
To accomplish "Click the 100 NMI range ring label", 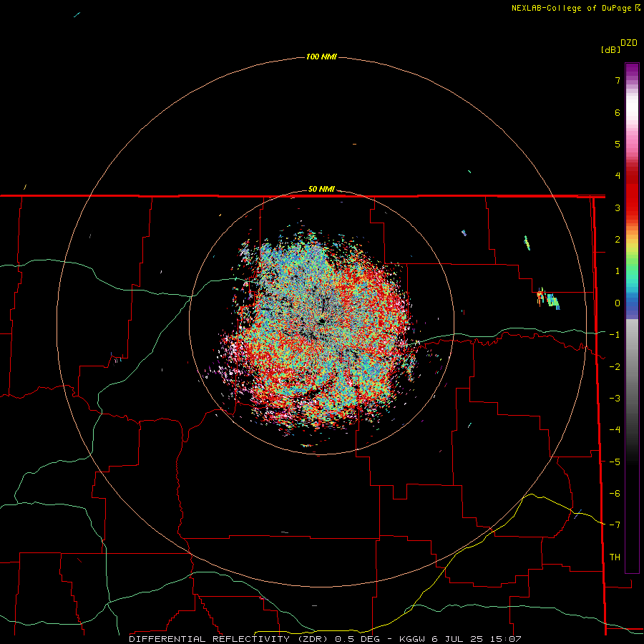I will pyautogui.click(x=321, y=57).
